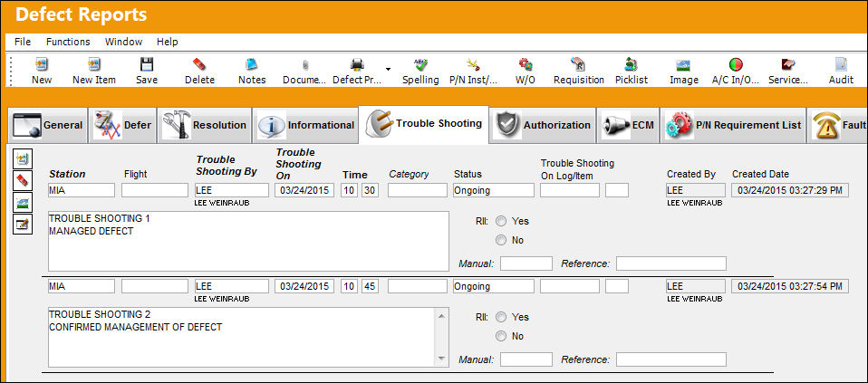Click the Image toolbar icon
The height and width of the screenshot is (383, 868).
[684, 65]
